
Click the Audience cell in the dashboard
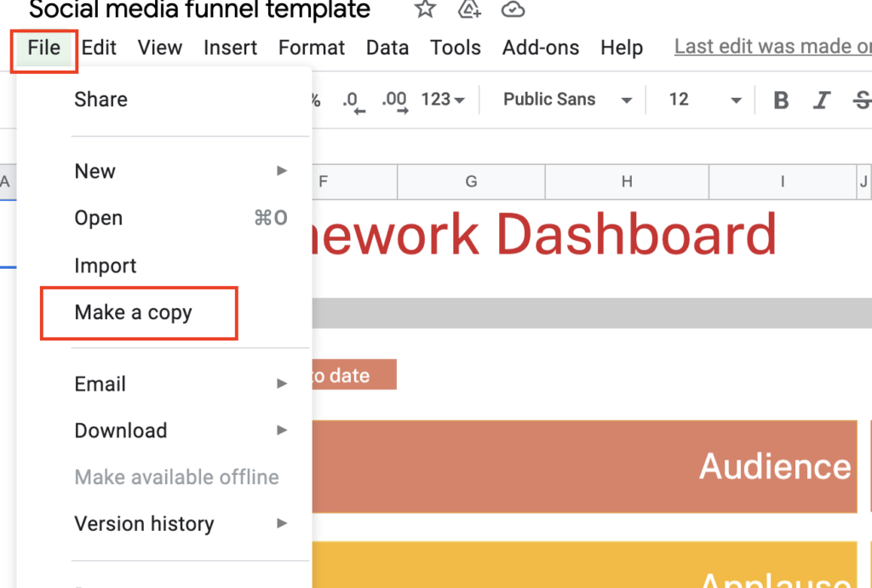[579, 466]
